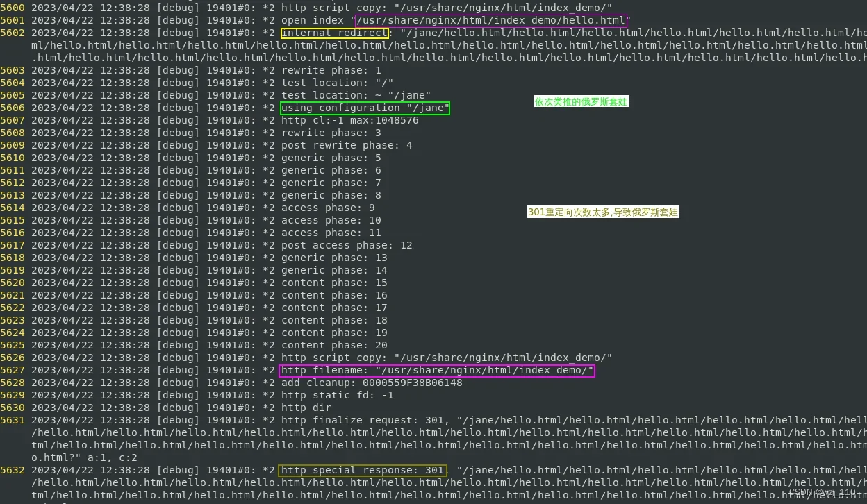Select the 'generic phase: 6' log line
The height and width of the screenshot is (504, 867).
[191, 170]
